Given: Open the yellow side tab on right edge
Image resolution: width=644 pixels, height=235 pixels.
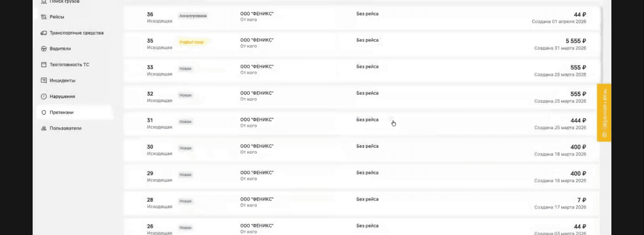Looking at the screenshot, I should 604,112.
